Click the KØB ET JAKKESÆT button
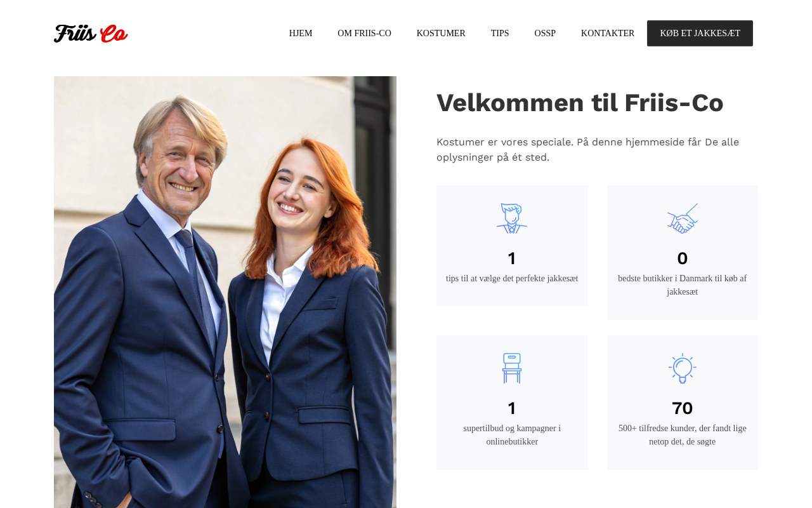This screenshot has width=812, height=508. point(700,33)
